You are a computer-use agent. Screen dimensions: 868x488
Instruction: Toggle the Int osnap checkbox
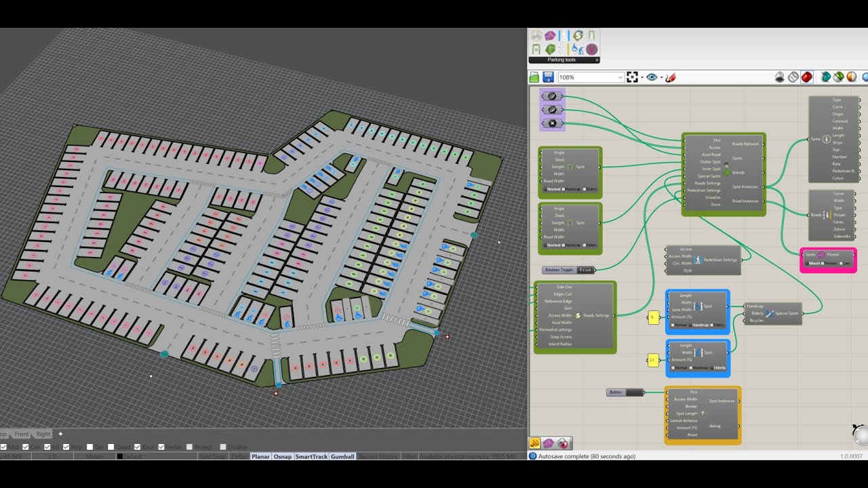tap(47, 447)
